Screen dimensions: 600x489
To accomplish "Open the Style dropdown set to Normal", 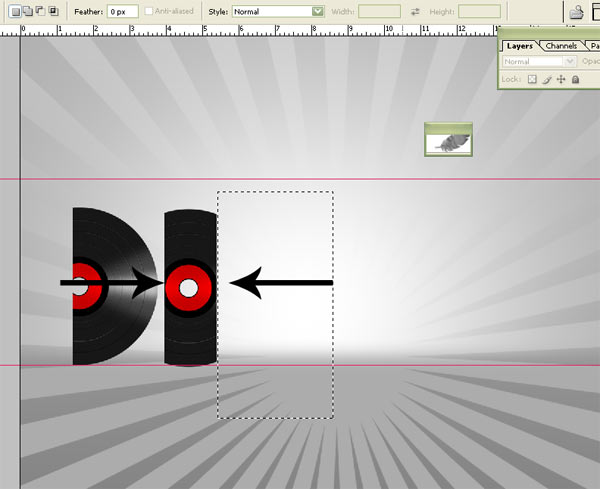I will click(x=278, y=11).
